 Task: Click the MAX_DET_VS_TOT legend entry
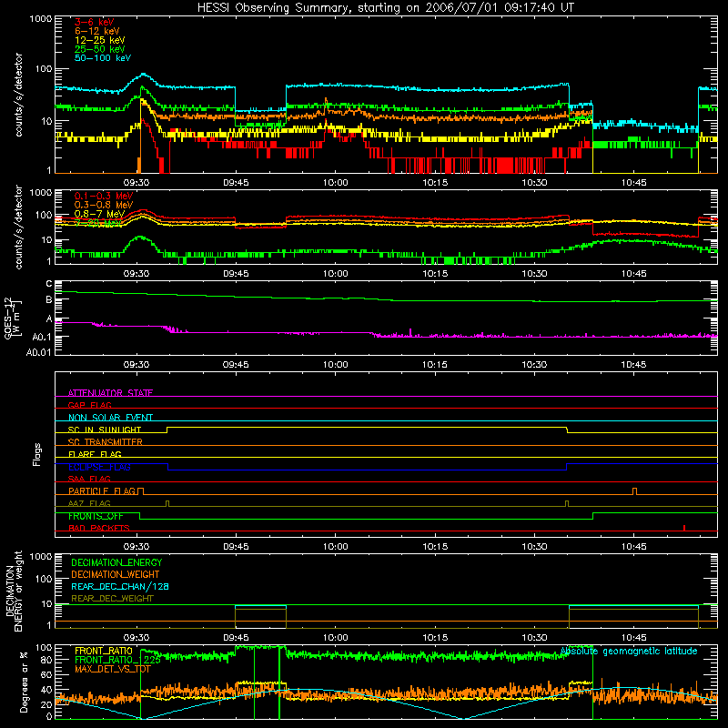click(113, 669)
